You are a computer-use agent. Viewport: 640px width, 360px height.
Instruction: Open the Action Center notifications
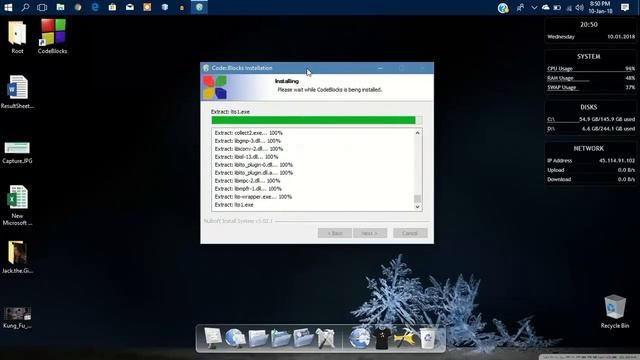[x=624, y=7]
